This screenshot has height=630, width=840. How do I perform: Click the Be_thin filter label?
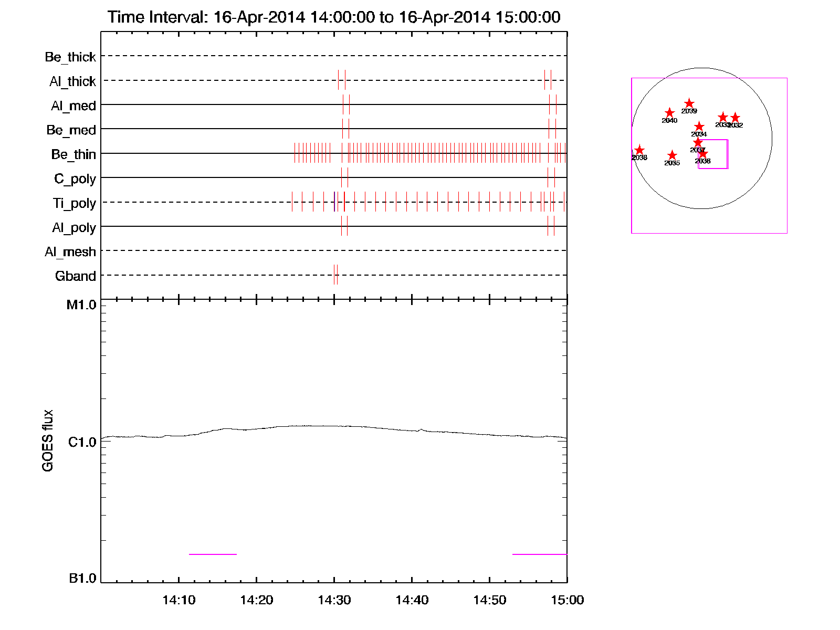[x=73, y=154]
